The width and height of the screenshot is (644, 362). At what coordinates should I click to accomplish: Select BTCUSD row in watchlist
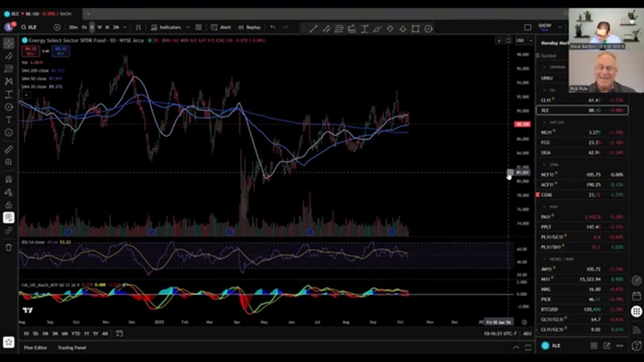[x=583, y=309]
